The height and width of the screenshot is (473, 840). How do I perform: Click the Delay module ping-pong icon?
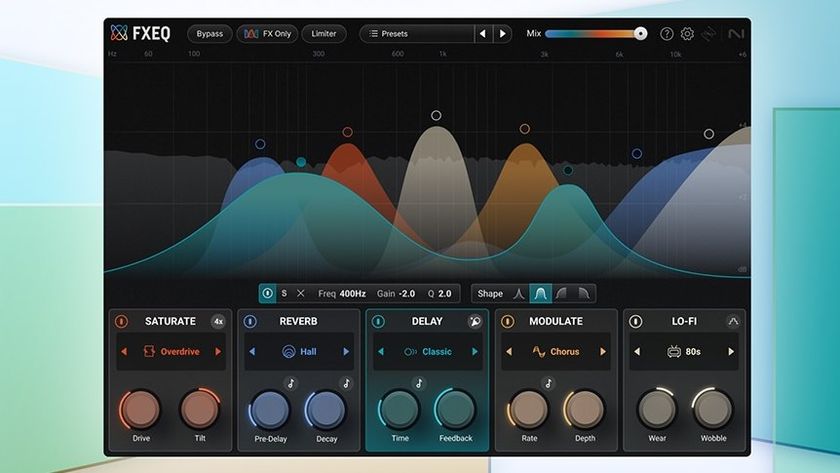click(x=475, y=321)
